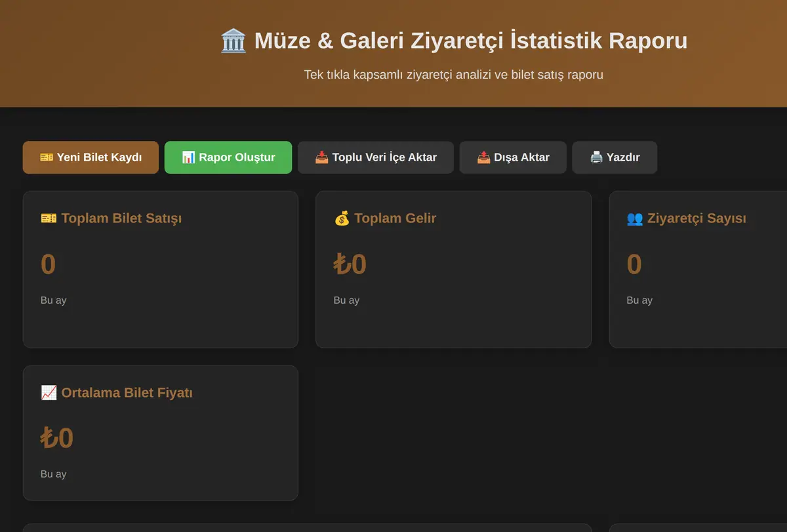Click the 0 value under Toplam Bilet Satışı
The image size is (787, 532).
pos(48,264)
